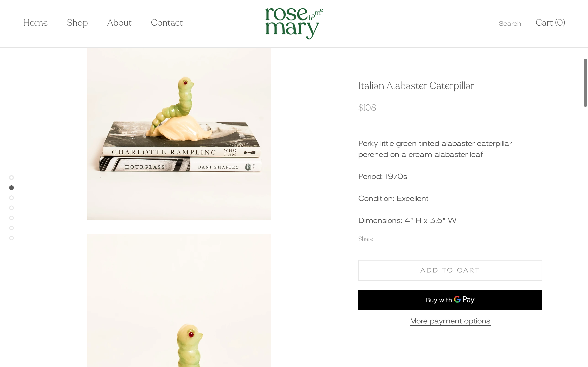
Task: Click the Rosemary Home logo
Action: 294,24
